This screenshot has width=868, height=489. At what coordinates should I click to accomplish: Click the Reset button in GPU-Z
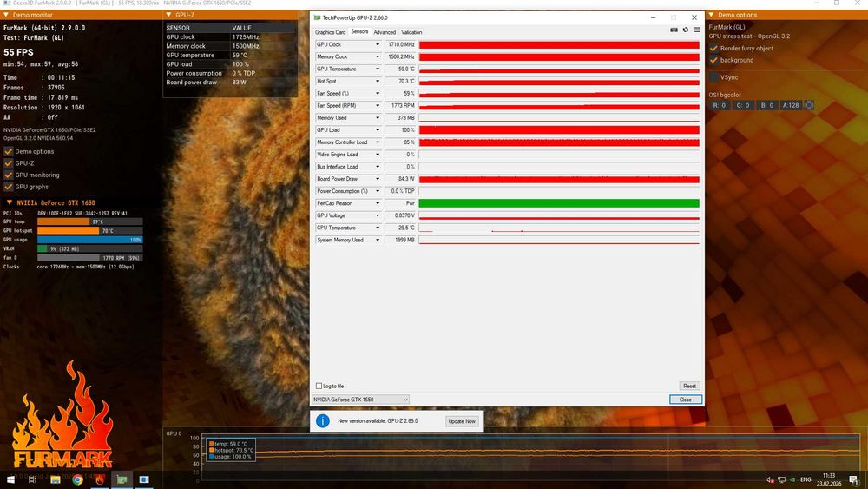pos(689,386)
